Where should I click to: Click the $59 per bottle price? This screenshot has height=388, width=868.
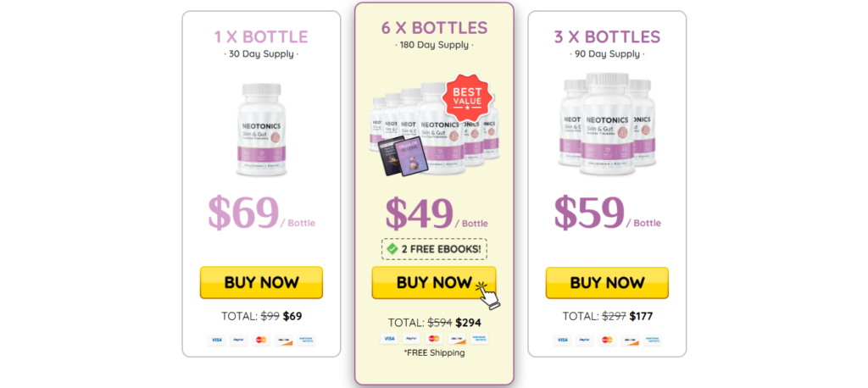pyautogui.click(x=607, y=213)
